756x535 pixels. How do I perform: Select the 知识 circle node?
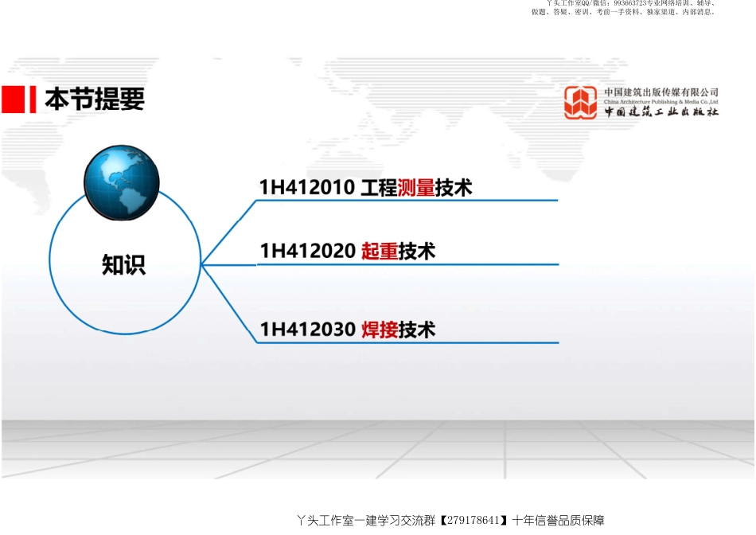click(x=124, y=263)
